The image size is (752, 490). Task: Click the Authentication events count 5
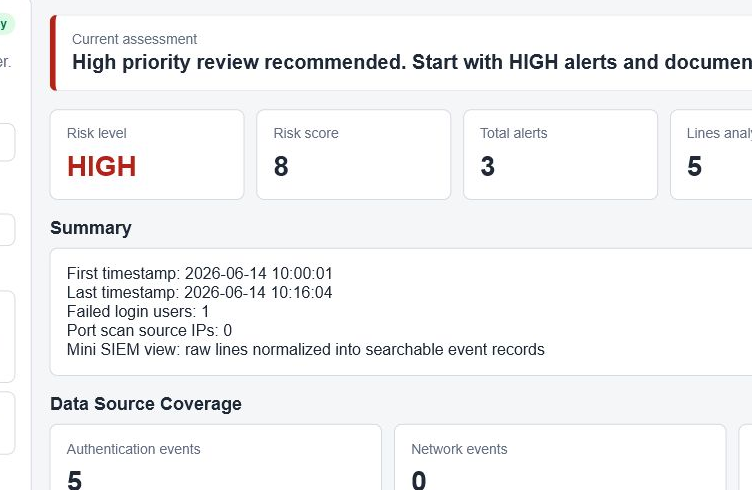(x=75, y=480)
